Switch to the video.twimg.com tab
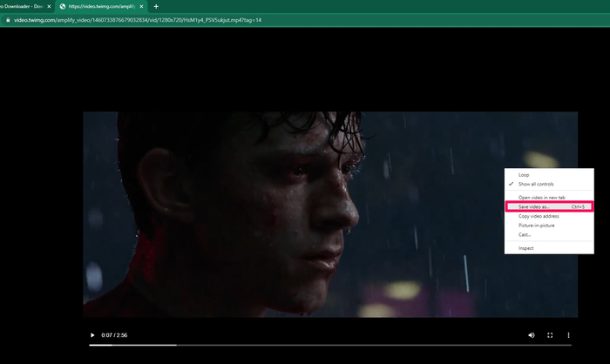Screen dimensions: 610x364 point(101,7)
